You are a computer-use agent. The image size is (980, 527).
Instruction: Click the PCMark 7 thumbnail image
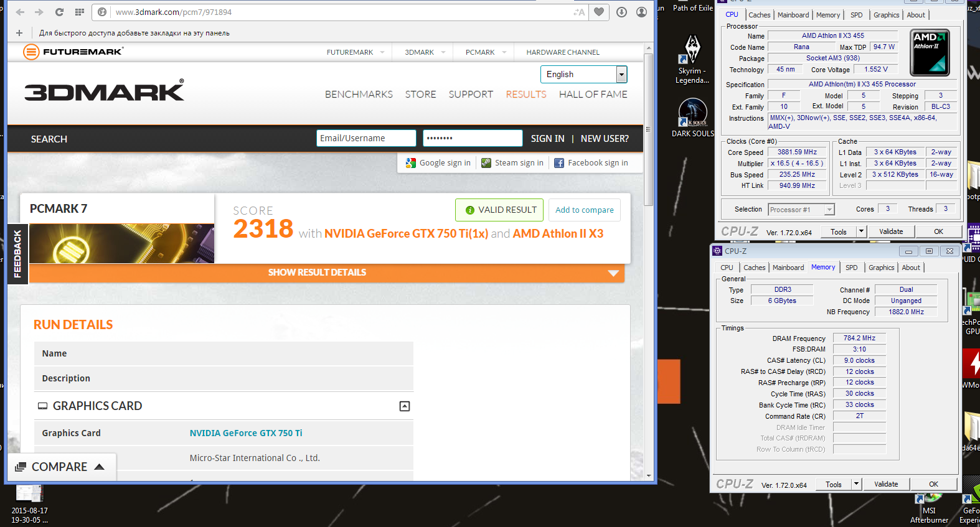122,243
